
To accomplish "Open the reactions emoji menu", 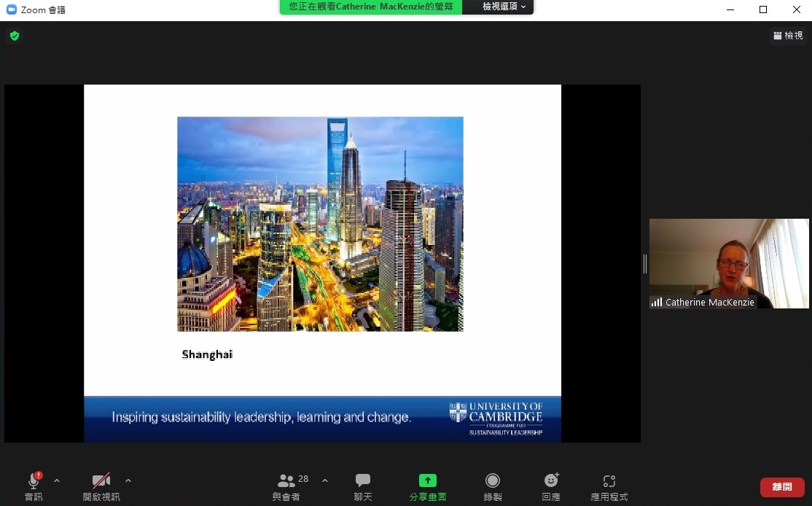I will pos(551,480).
